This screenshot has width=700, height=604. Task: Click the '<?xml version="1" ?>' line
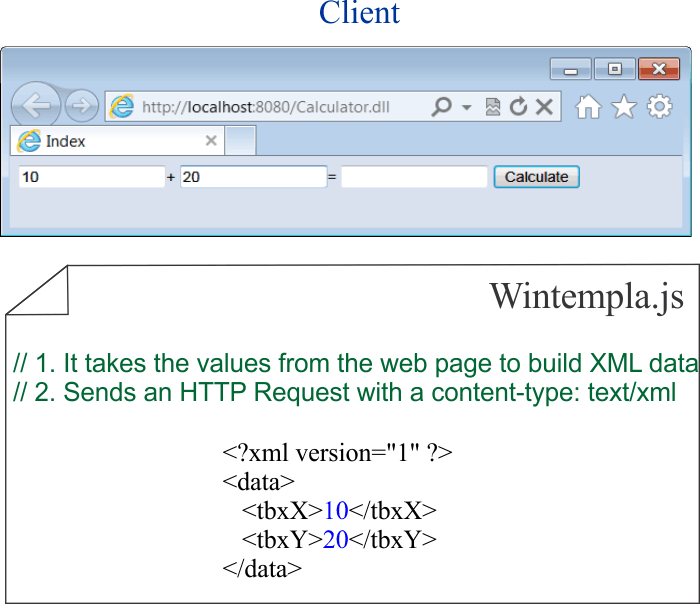coord(338,453)
